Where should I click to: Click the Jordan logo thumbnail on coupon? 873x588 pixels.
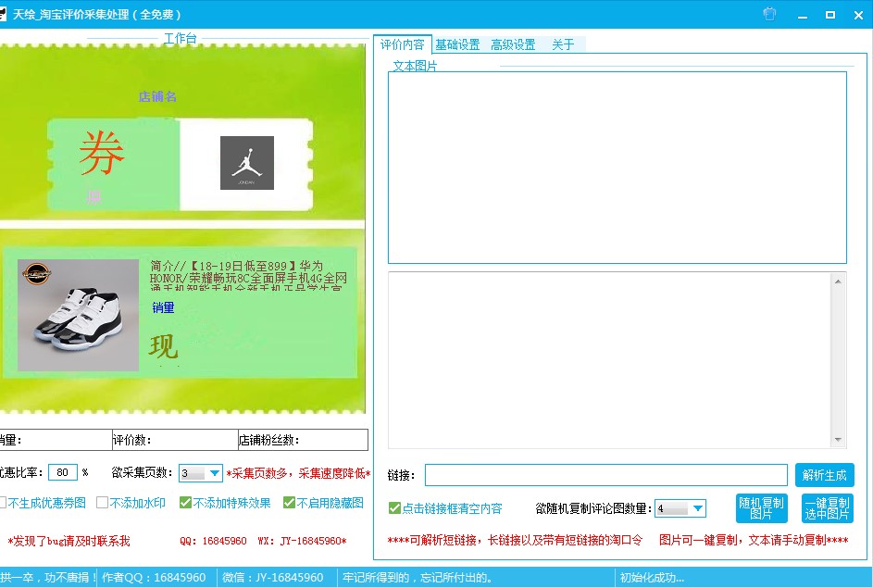point(246,163)
